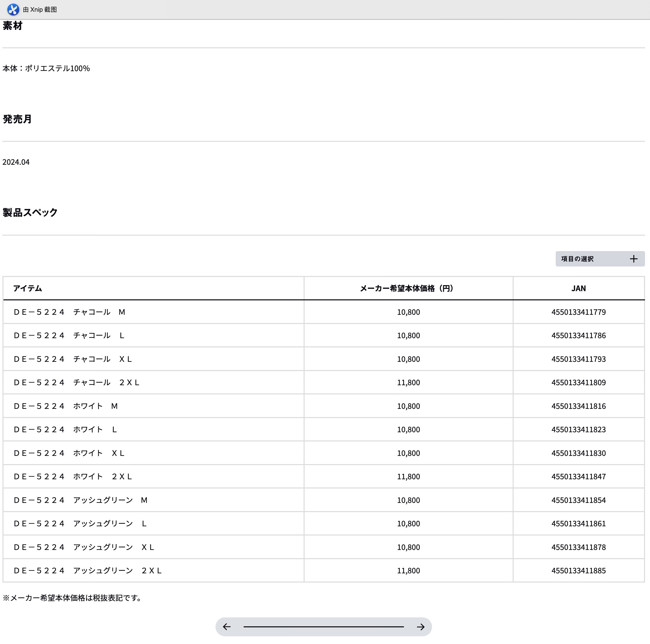The image size is (650, 644).
Task: Click the 製品スペック section heading
Action: pyautogui.click(x=30, y=212)
